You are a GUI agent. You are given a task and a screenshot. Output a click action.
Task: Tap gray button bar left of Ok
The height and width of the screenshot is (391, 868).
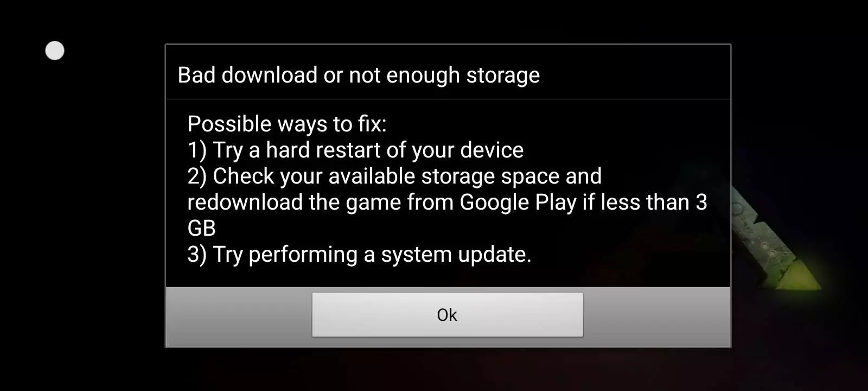(x=239, y=316)
